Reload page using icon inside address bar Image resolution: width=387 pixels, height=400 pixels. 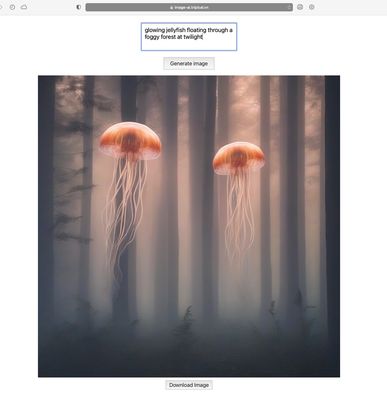pos(289,7)
